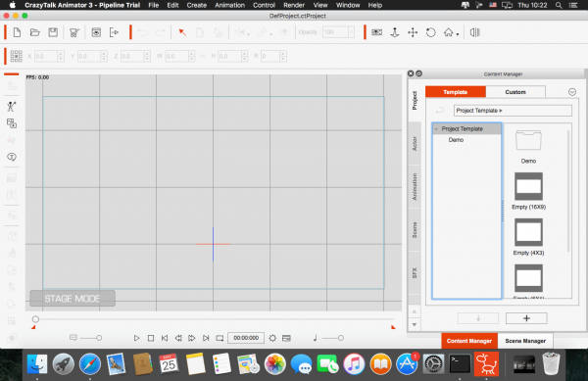588x381 pixels.
Task: Adjust the volume slider handle
Action: (x=340, y=338)
